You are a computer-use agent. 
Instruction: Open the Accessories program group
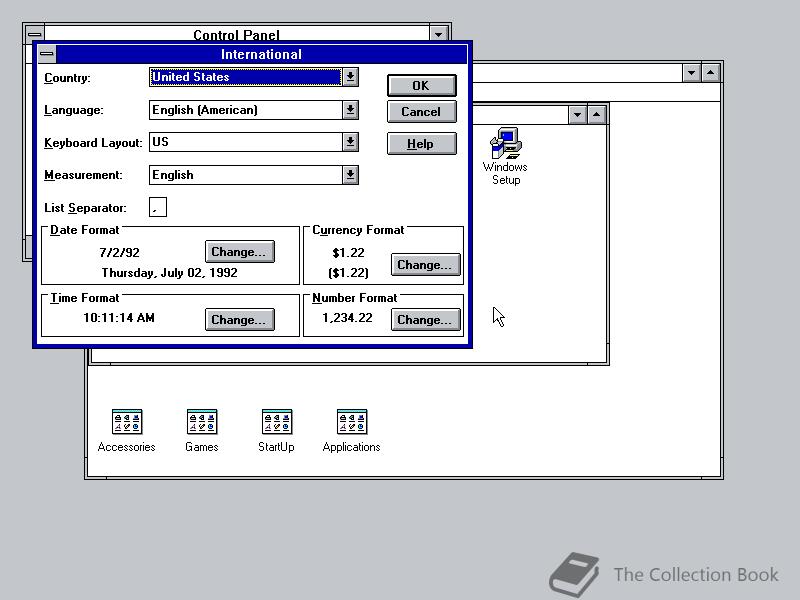[x=126, y=421]
